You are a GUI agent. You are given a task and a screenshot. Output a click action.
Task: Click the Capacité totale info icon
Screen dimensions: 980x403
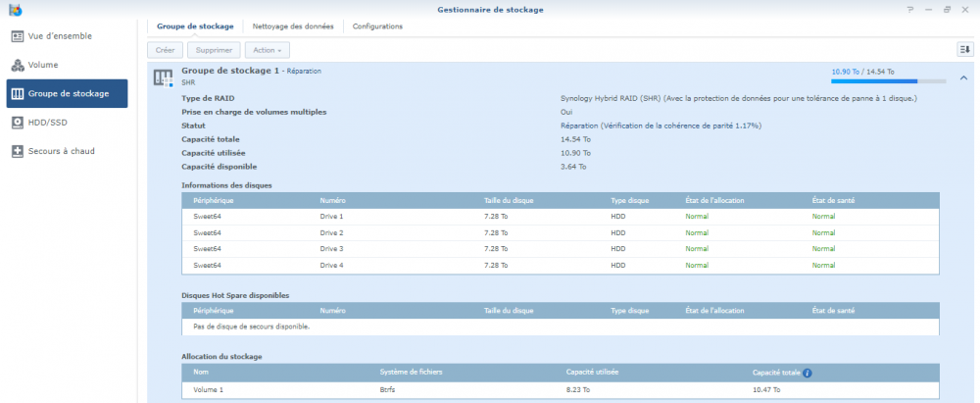point(808,373)
